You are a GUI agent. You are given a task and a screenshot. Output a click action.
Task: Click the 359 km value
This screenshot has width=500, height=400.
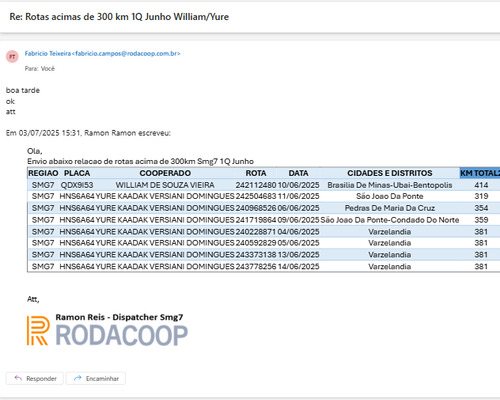[x=481, y=220]
